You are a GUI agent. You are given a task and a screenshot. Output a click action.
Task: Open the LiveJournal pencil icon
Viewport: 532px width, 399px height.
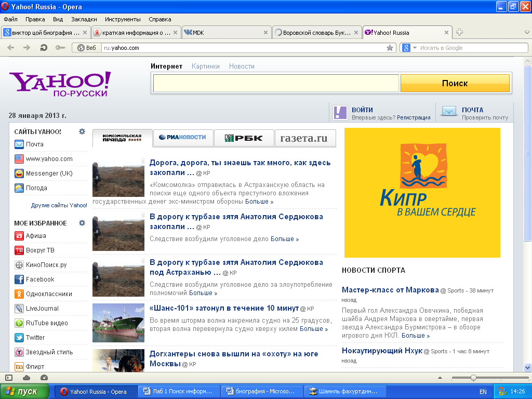click(x=19, y=309)
